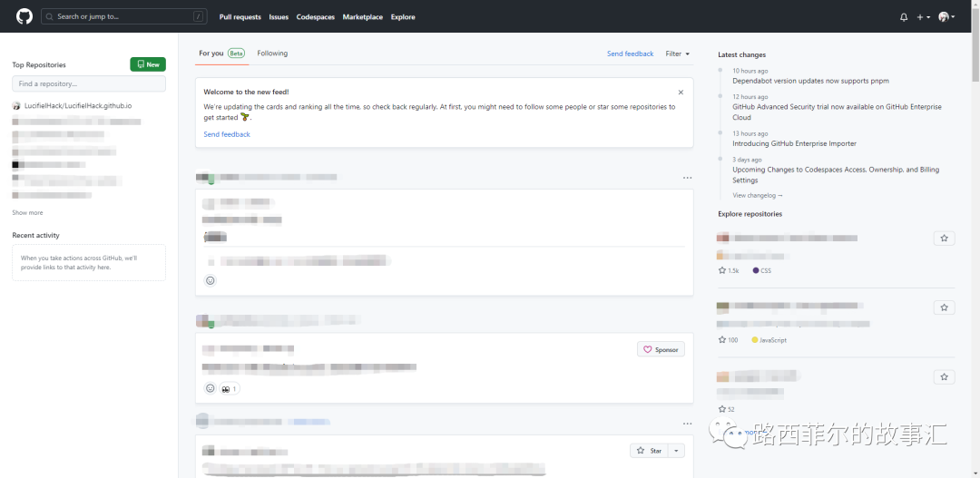The height and width of the screenshot is (478, 980).
Task: Go to Codespaces in header
Action: (x=315, y=17)
